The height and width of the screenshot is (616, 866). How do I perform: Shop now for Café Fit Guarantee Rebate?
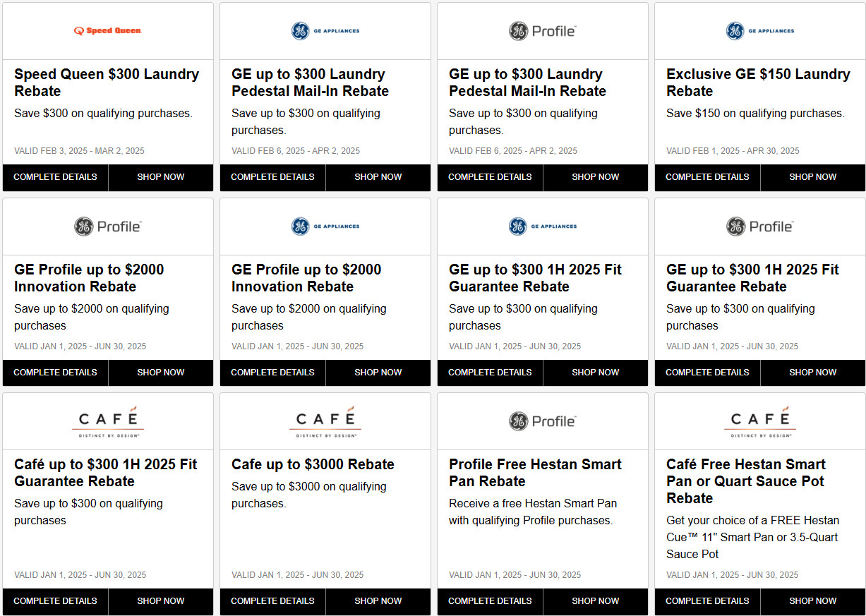(x=161, y=601)
